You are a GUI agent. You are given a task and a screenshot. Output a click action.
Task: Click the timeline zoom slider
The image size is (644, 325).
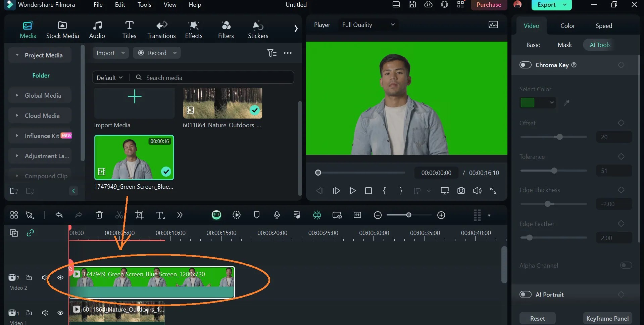pyautogui.click(x=409, y=215)
